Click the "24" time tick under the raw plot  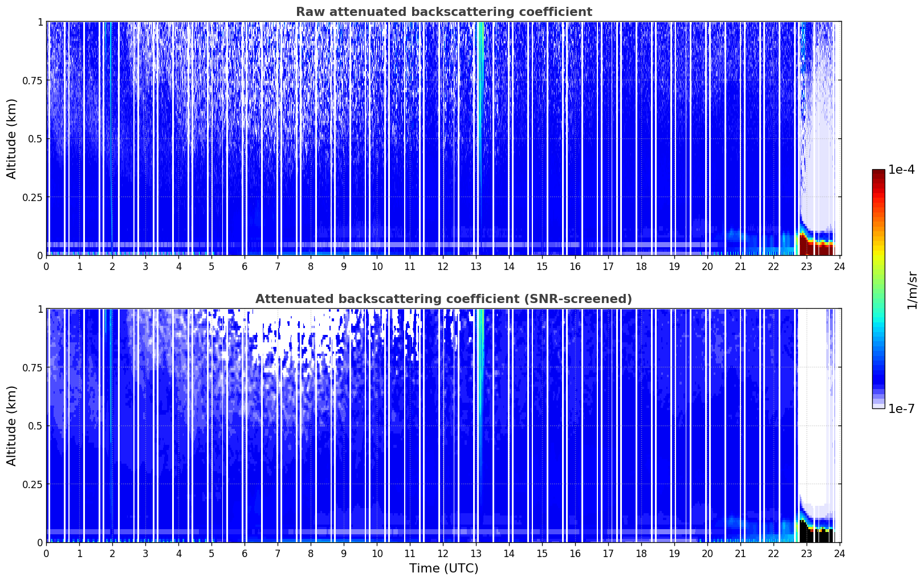point(840,267)
